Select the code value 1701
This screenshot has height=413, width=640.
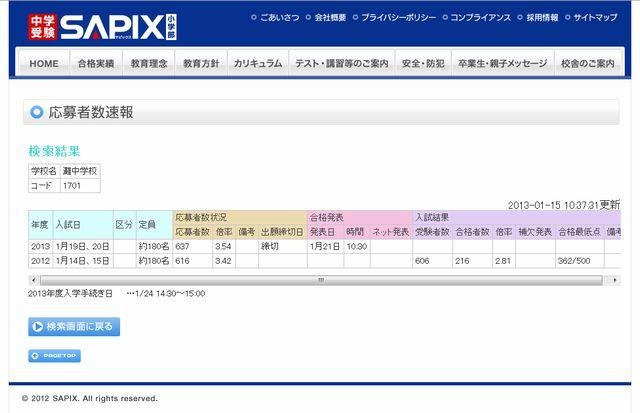pos(80,186)
